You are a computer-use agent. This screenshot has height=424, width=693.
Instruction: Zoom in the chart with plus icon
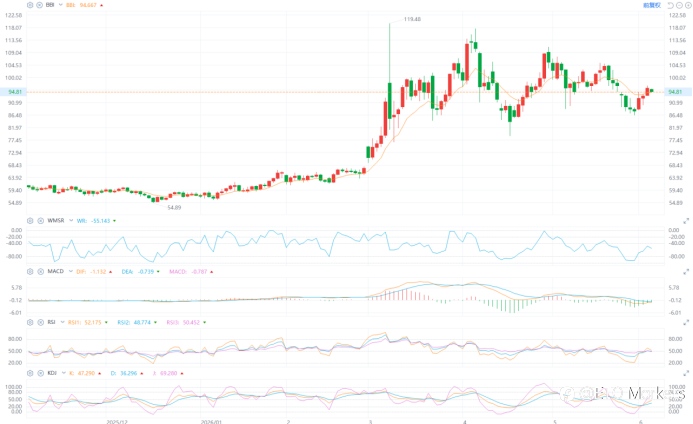click(x=688, y=5)
